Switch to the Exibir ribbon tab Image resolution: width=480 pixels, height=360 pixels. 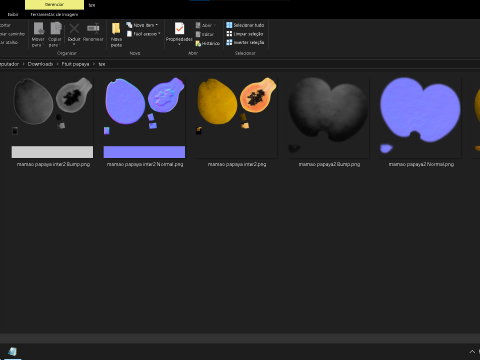click(13, 14)
